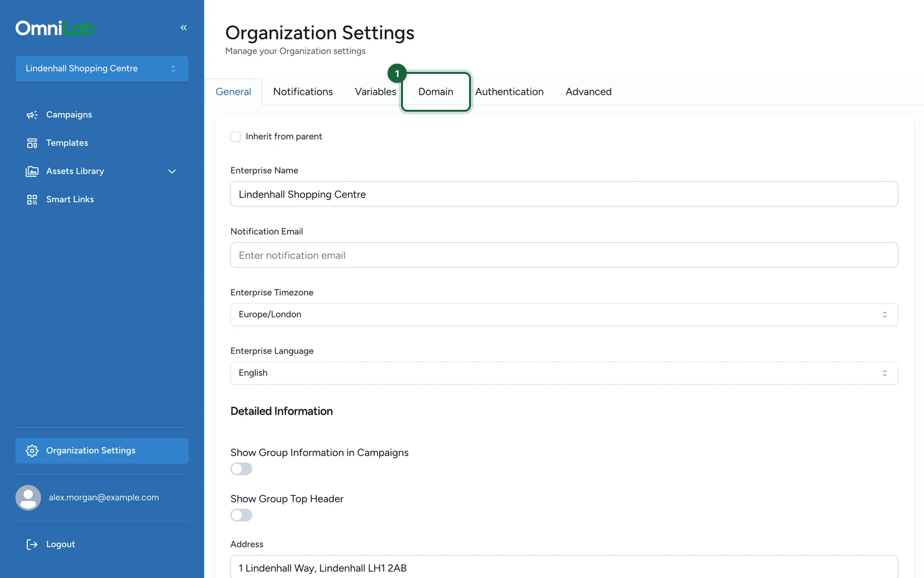Click the Smart Links QR icon

(32, 200)
